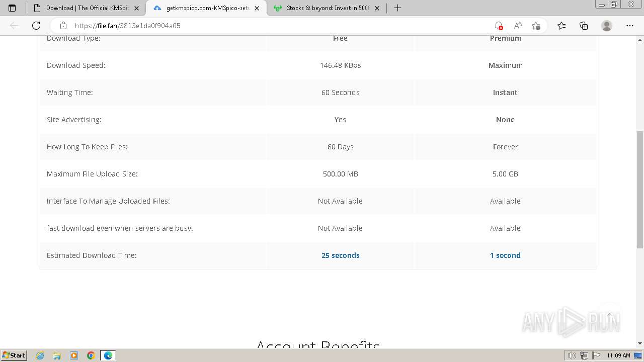Viewport: 644px width, 362px height.
Task: Open the Favorites list
Action: [561, 26]
